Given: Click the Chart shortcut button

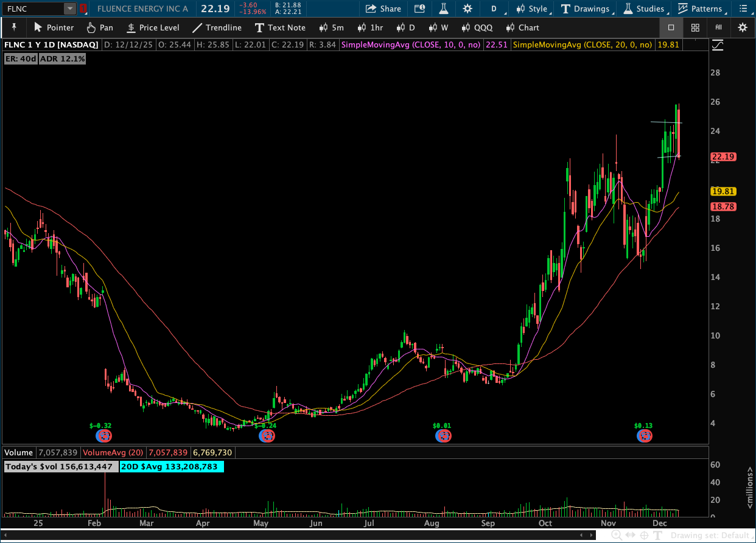Looking at the screenshot, I should (522, 27).
